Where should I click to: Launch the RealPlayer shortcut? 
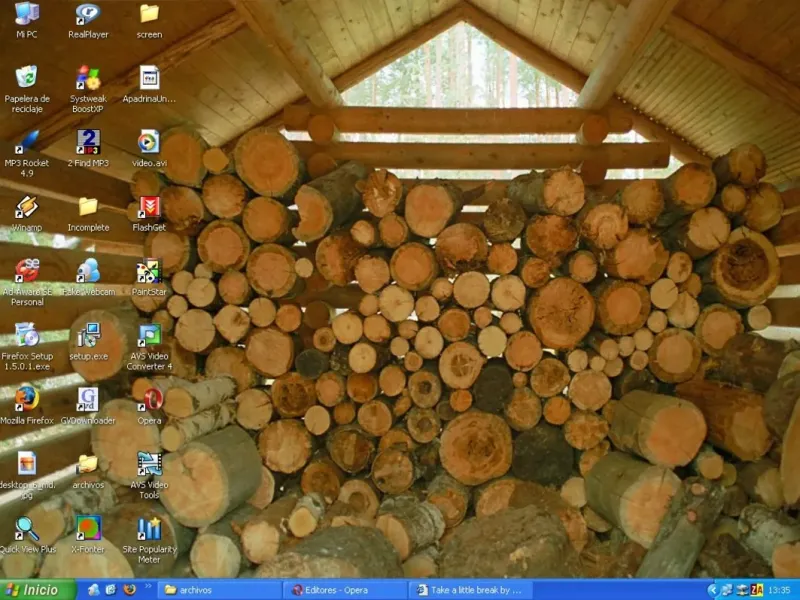tap(88, 20)
